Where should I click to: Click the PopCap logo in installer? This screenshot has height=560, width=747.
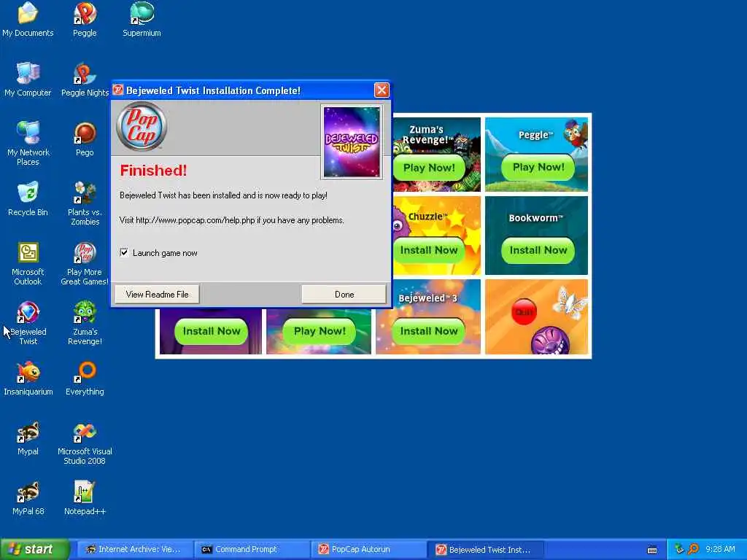142,126
